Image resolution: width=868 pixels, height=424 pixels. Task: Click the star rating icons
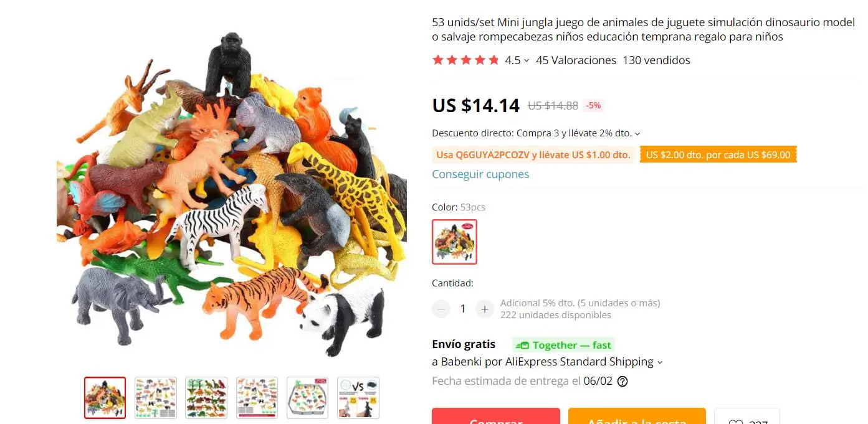(465, 60)
